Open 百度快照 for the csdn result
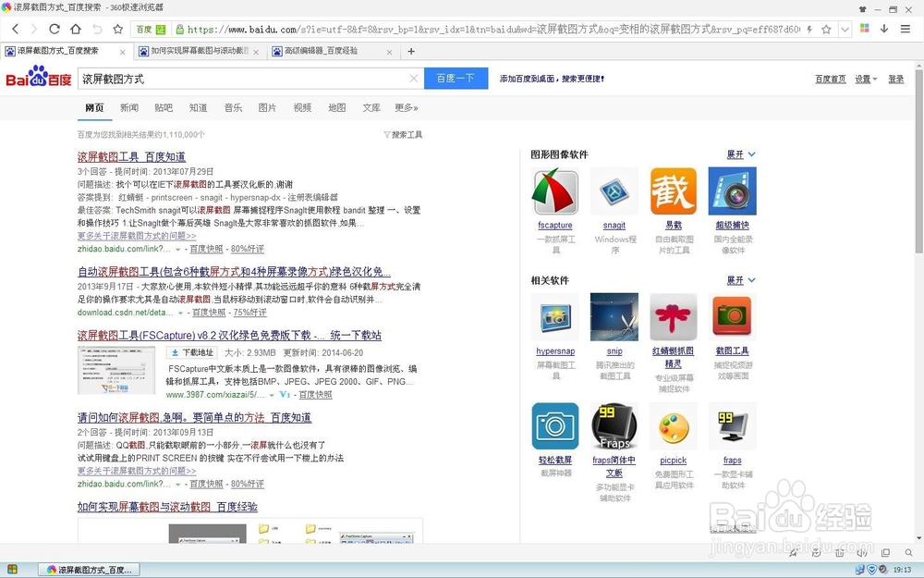 pos(209,313)
